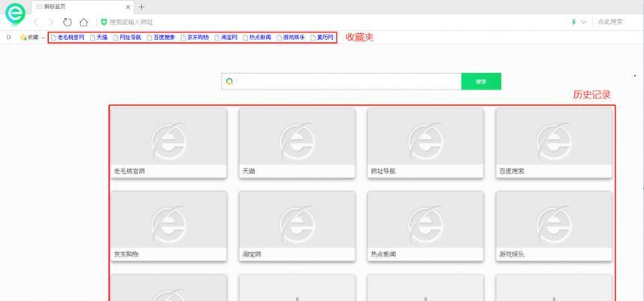This screenshot has height=301, width=644.
Task: Open the 天猫 history thumbnail
Action: tap(297, 143)
